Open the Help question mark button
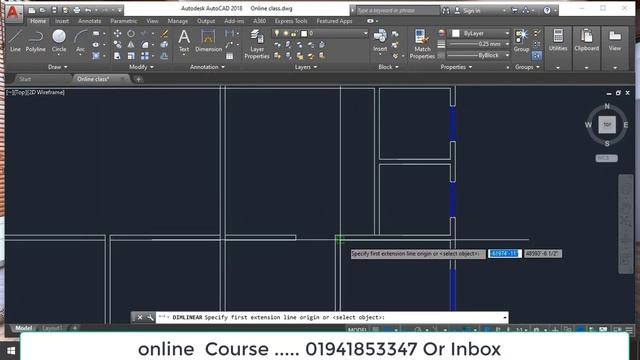 pos(547,11)
